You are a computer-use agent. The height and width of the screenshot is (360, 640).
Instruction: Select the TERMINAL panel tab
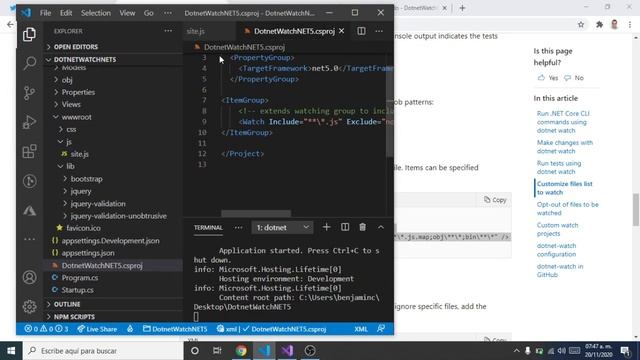click(208, 227)
